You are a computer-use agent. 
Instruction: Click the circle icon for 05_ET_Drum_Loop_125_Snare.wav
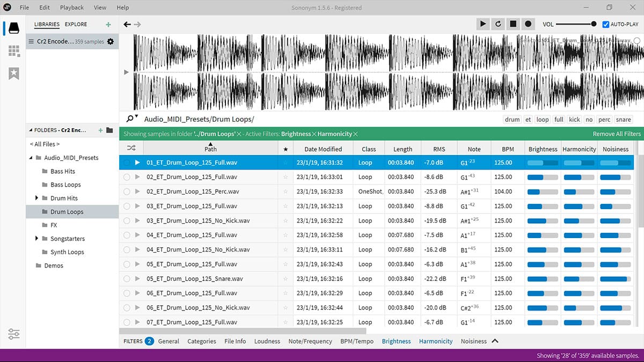coord(127,279)
